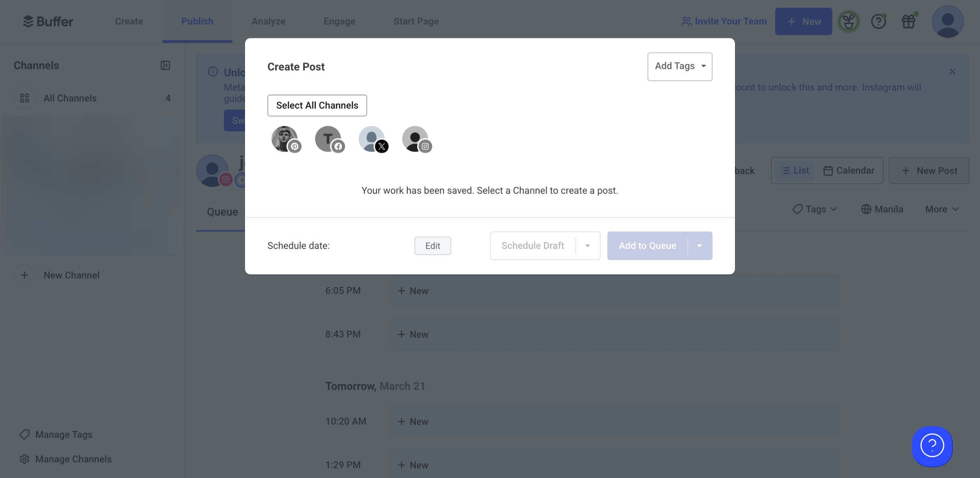Click the All Channels grid icon
Image resolution: width=980 pixels, height=478 pixels.
coord(24,98)
